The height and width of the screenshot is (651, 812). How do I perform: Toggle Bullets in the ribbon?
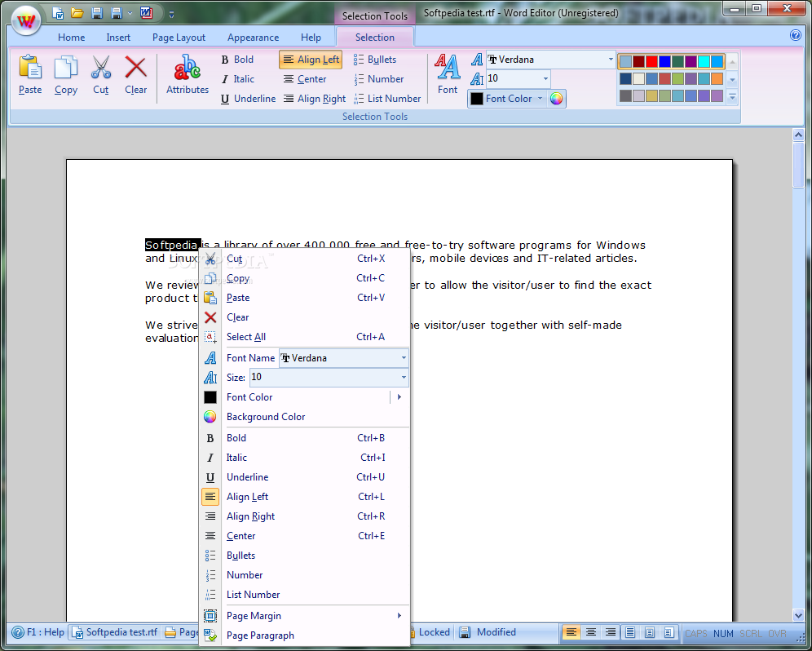click(x=375, y=60)
